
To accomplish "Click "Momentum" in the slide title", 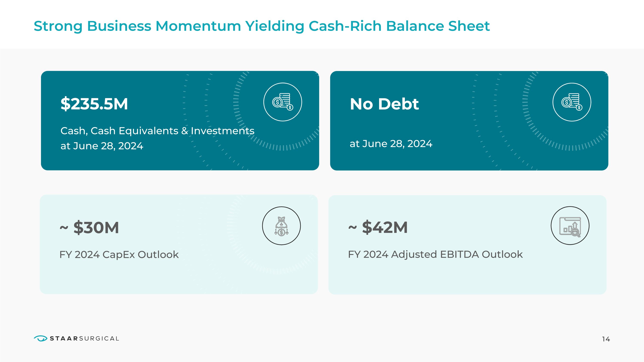I will (x=198, y=26).
